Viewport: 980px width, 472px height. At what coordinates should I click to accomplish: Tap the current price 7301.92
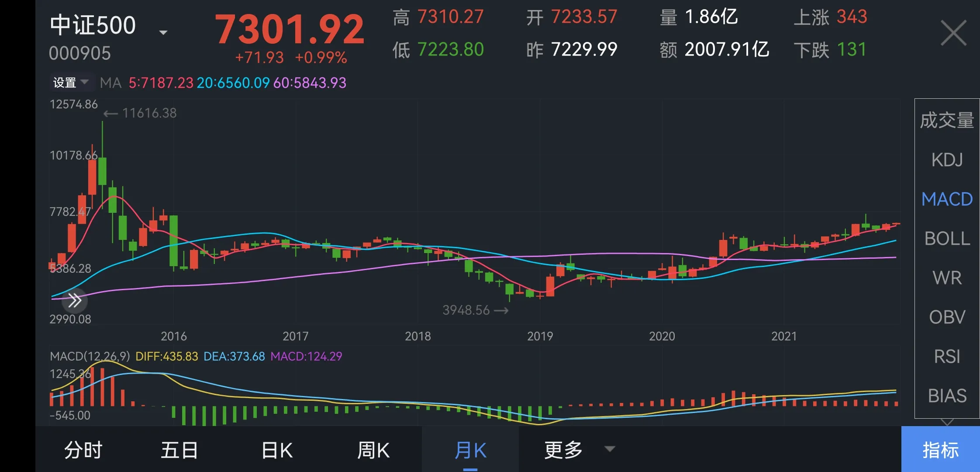(290, 29)
